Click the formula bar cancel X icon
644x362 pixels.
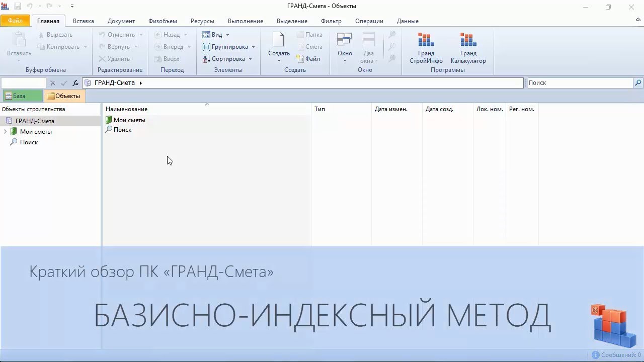point(53,83)
